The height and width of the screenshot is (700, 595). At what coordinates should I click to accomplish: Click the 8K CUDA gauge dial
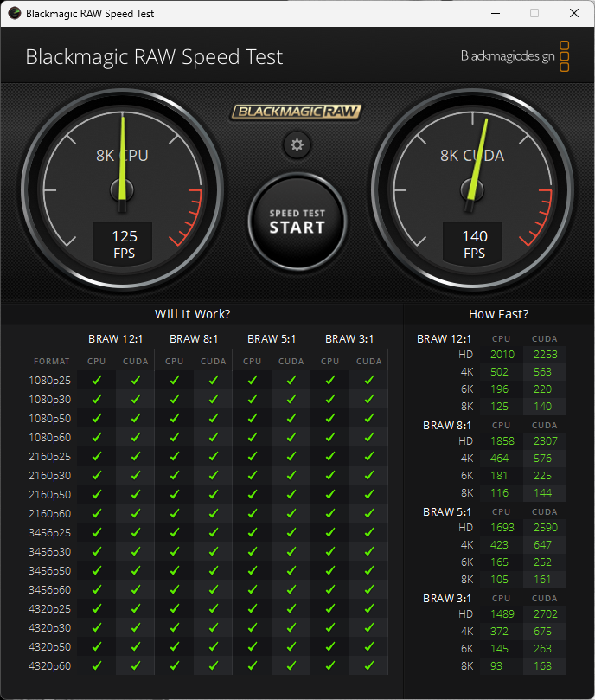pos(472,189)
